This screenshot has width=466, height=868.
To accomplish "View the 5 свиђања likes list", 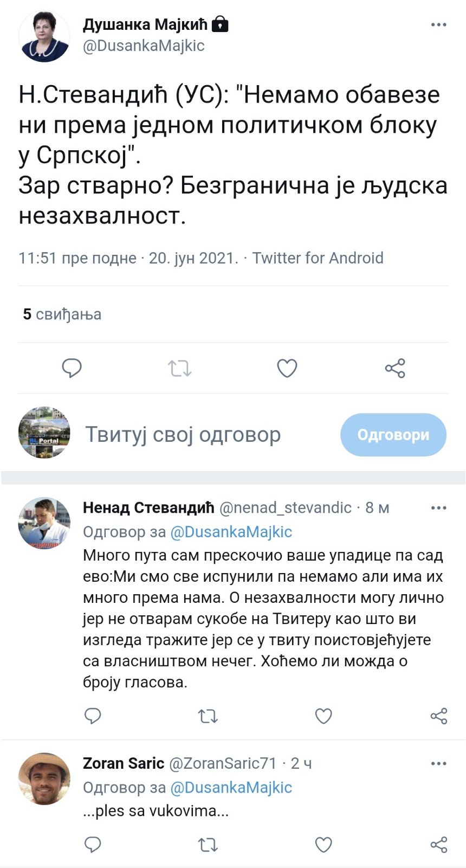I will (62, 314).
